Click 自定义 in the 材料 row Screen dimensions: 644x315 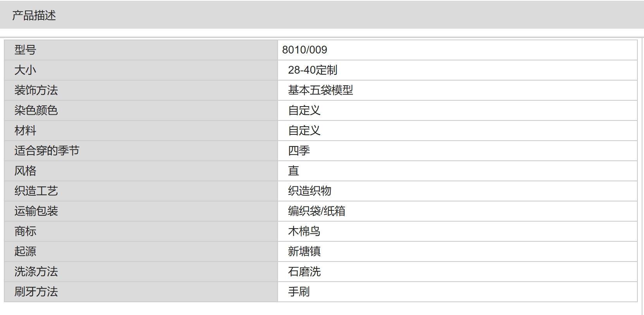304,131
